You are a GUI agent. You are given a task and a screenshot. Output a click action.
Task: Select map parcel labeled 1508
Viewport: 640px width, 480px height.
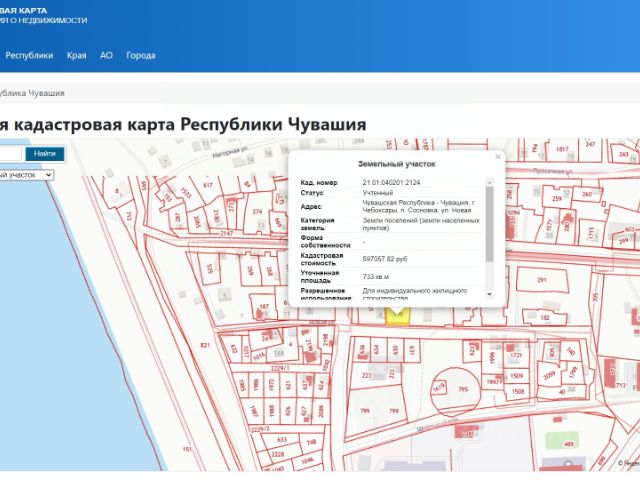518,391
